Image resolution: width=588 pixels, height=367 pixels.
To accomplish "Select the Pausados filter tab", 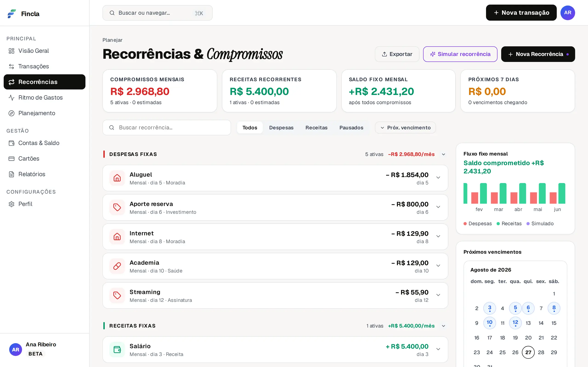I will click(351, 128).
